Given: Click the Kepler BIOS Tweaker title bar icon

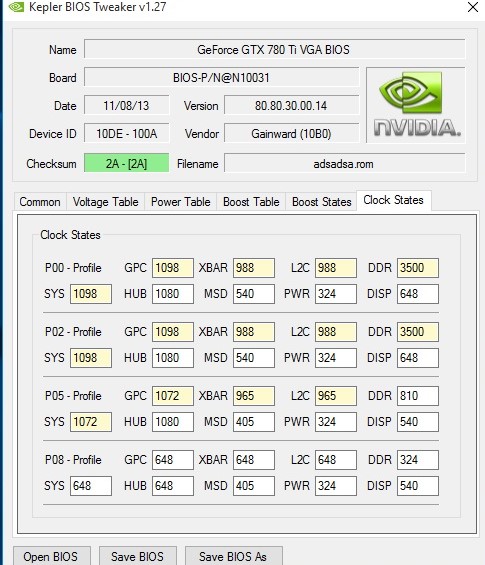Looking at the screenshot, I should (x=15, y=7).
